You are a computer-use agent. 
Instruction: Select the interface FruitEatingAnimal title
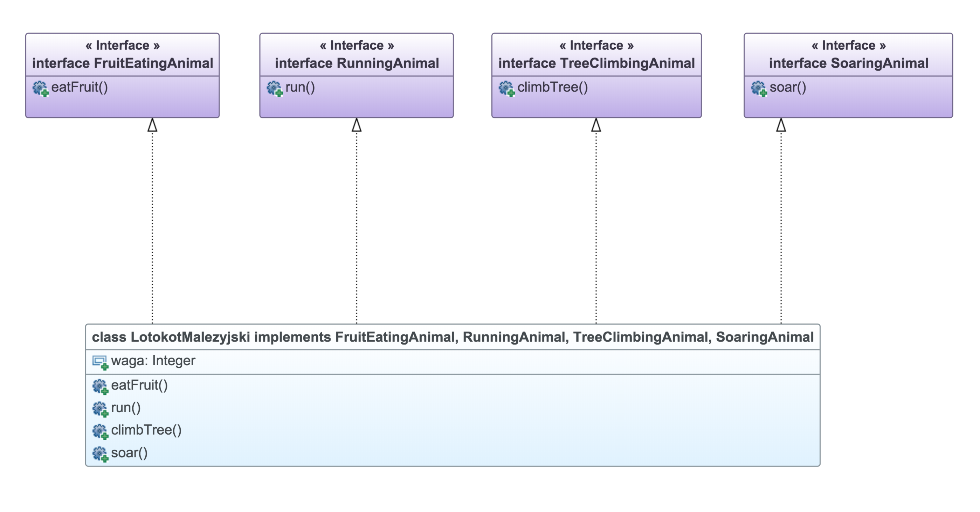tap(123, 63)
